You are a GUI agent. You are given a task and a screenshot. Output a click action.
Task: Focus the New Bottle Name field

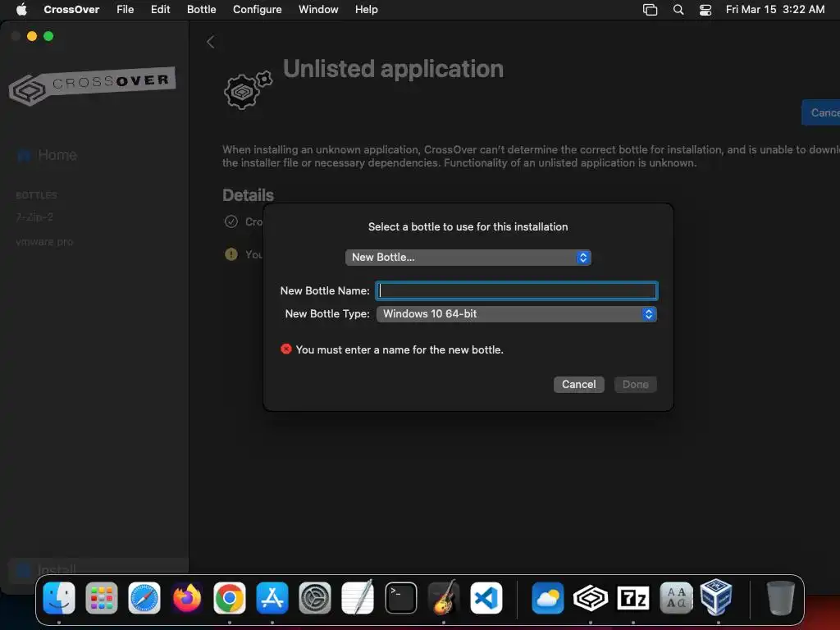click(x=517, y=290)
